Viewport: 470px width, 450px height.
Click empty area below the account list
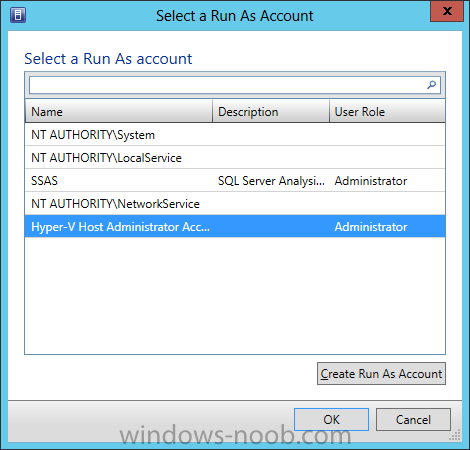pyautogui.click(x=235, y=296)
